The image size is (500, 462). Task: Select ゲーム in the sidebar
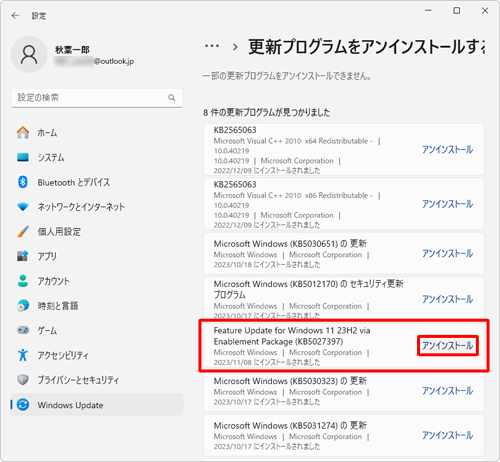click(97, 330)
